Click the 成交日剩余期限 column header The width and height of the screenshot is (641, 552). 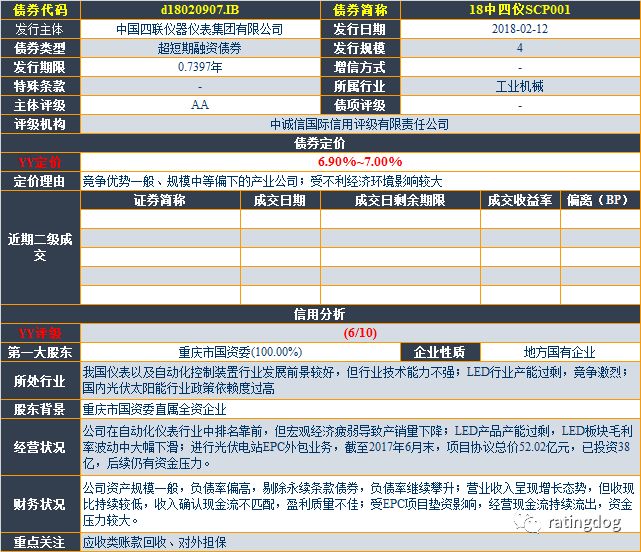point(400,200)
